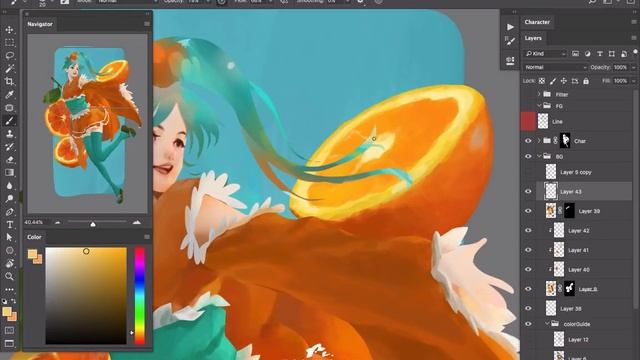Hide Layer 40 visibility eye
The width and height of the screenshot is (640, 360).
click(x=528, y=270)
